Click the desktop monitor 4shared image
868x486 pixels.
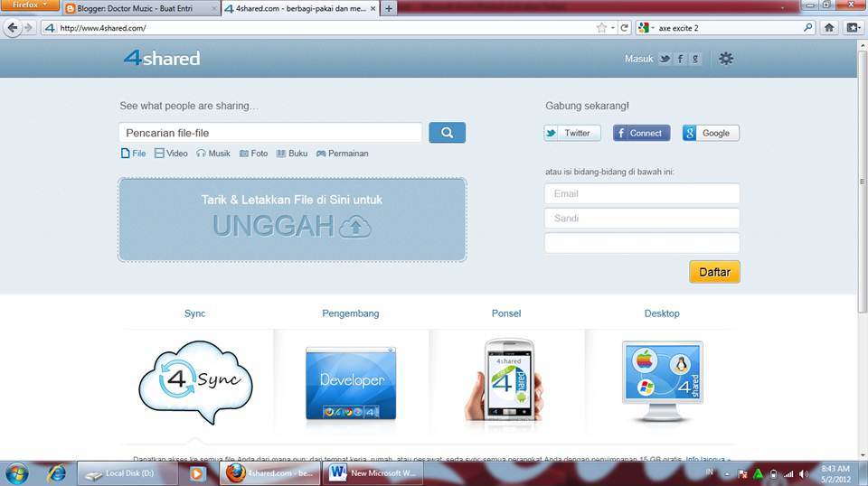coord(663,381)
